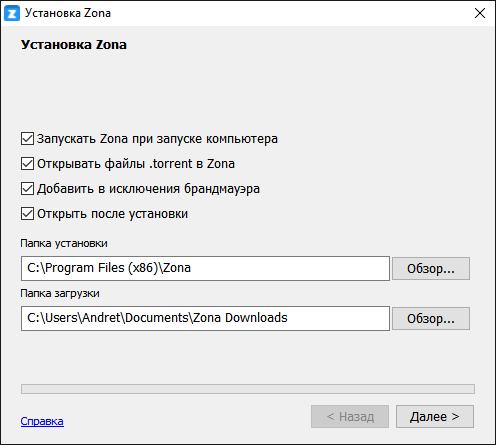
Task: Toggle 'Открывать файлы .torrent в Zona' checkbox
Action: click(x=27, y=164)
